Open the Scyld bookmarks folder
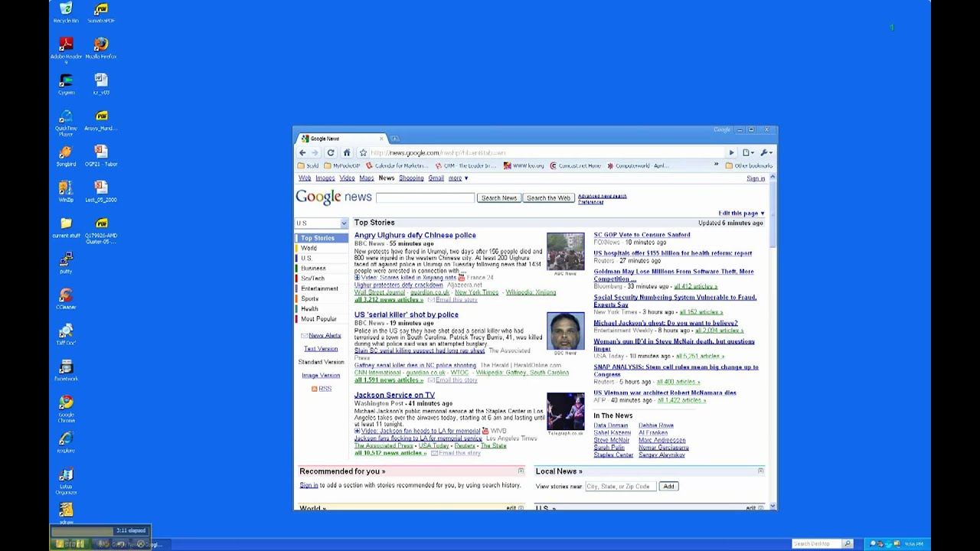The height and width of the screenshot is (551, 980). [309, 165]
